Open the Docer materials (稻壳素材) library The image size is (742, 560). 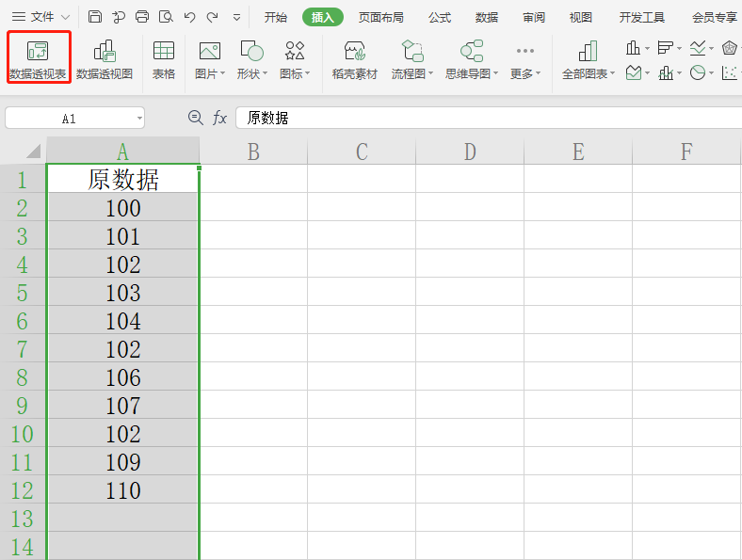click(354, 58)
